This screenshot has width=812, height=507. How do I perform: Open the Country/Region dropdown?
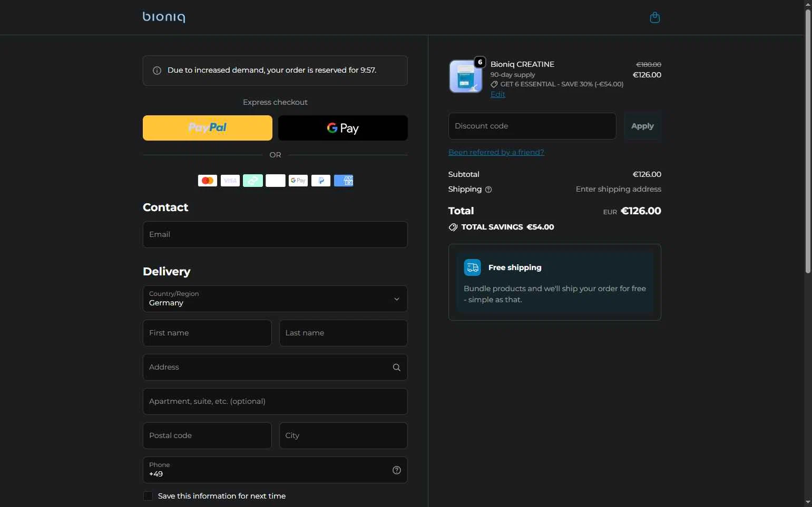click(x=275, y=299)
